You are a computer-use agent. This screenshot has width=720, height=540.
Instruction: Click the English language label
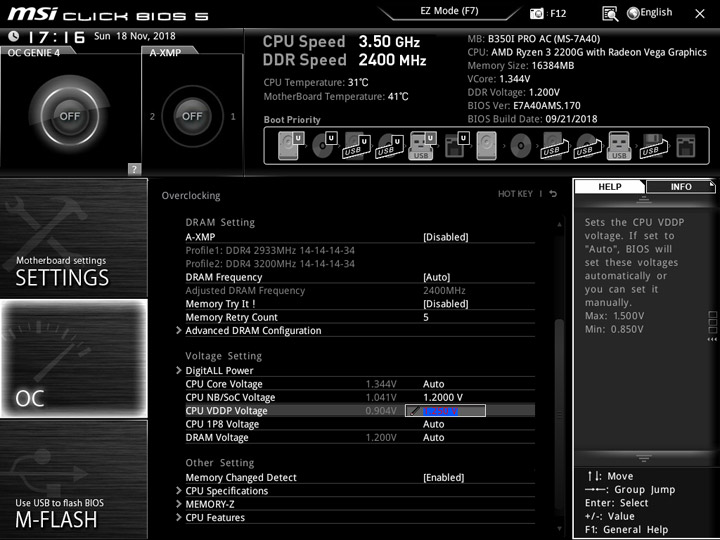[656, 12]
